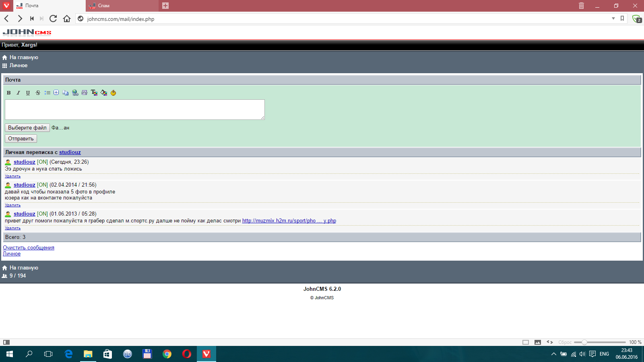Open the Action Center notifications

pyautogui.click(x=592, y=354)
